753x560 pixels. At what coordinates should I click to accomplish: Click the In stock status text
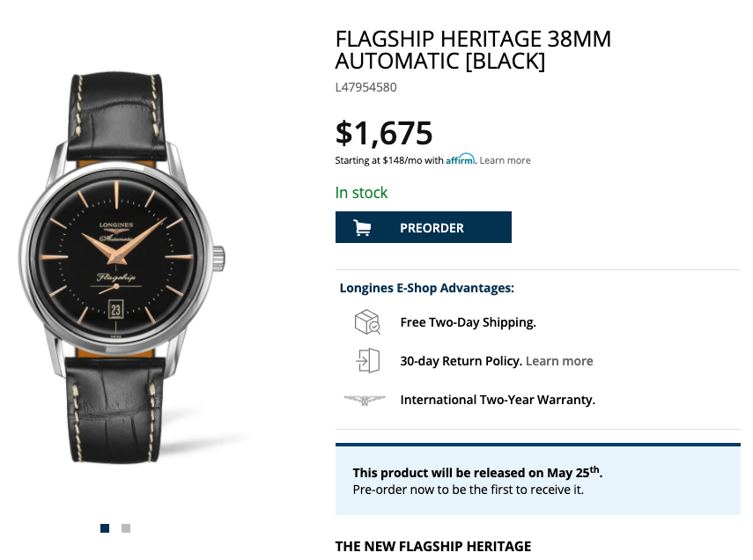[361, 193]
